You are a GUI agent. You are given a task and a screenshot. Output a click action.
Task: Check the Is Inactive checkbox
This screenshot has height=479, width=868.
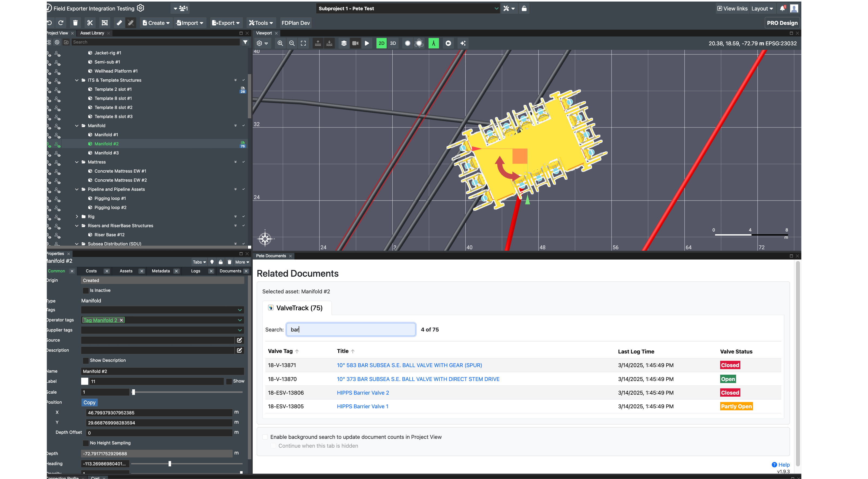pyautogui.click(x=86, y=290)
